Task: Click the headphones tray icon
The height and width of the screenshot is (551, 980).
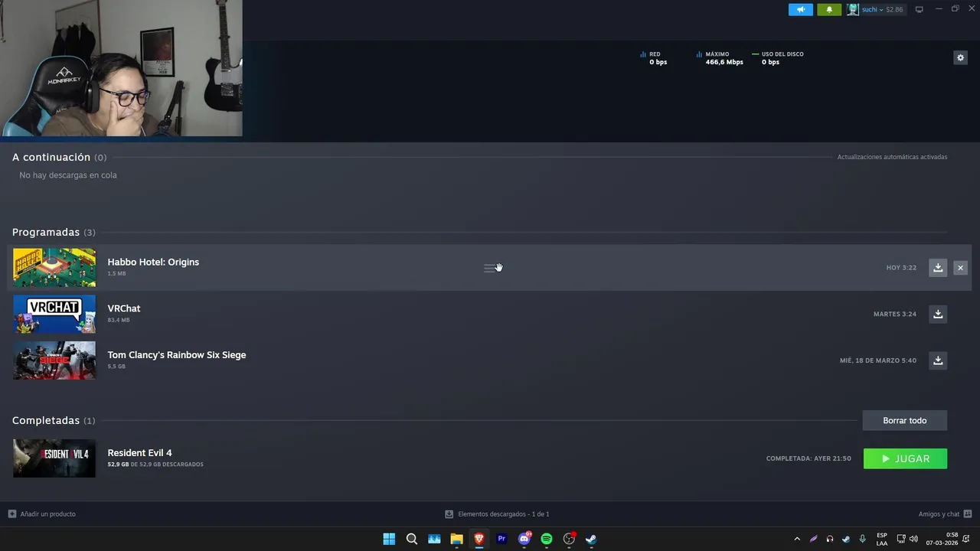Action: pos(830,539)
